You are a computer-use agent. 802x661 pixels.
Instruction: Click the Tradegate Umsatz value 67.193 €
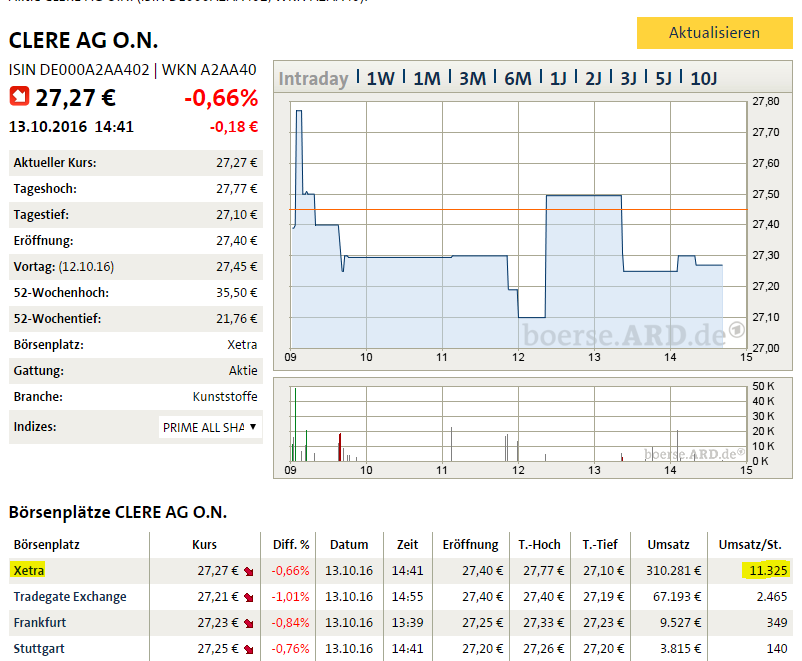[x=677, y=597]
